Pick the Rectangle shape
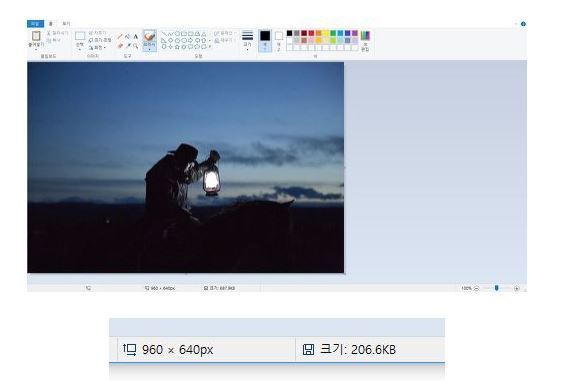Viewport: 561px width, 381px height. [x=184, y=34]
